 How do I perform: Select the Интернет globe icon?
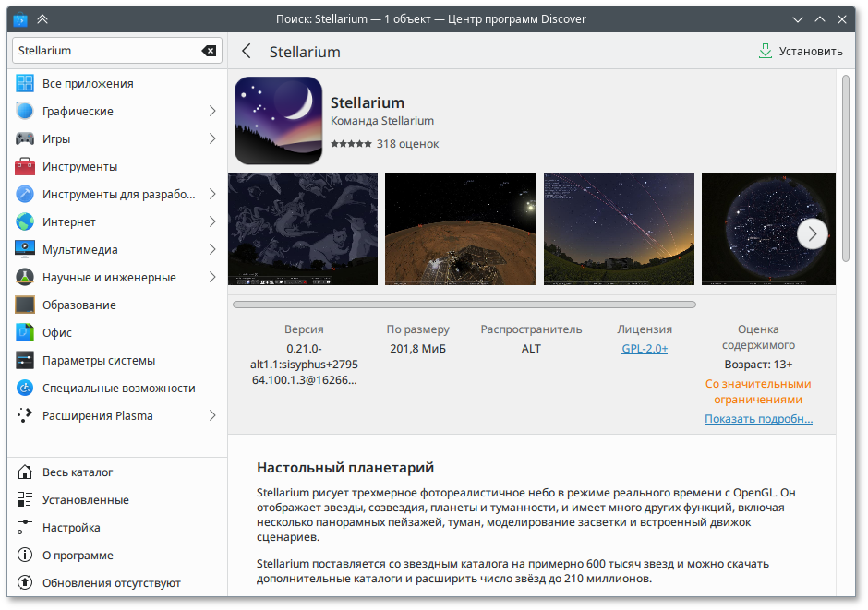[x=25, y=221]
